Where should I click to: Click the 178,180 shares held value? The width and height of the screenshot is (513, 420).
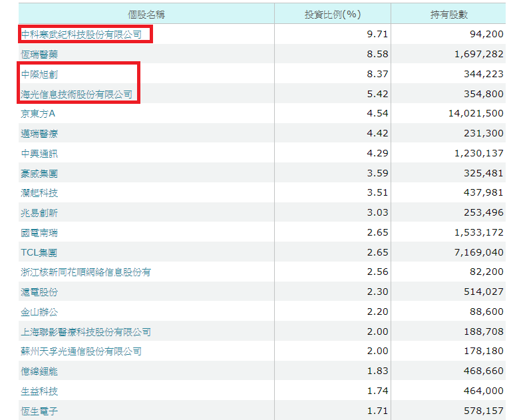tap(484, 351)
